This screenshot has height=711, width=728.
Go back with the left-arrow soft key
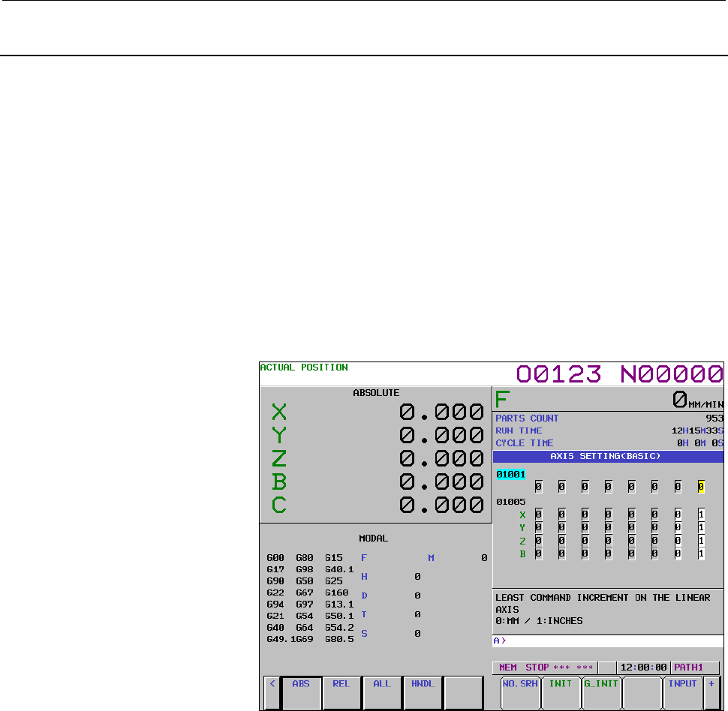[272, 692]
